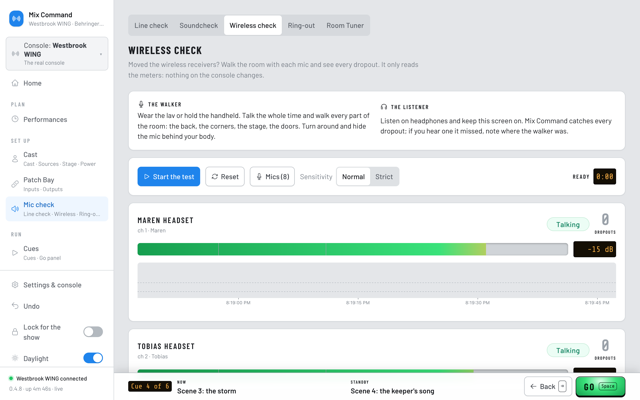640x400 pixels.
Task: Open Settings & console gear icon
Action: click(x=15, y=285)
